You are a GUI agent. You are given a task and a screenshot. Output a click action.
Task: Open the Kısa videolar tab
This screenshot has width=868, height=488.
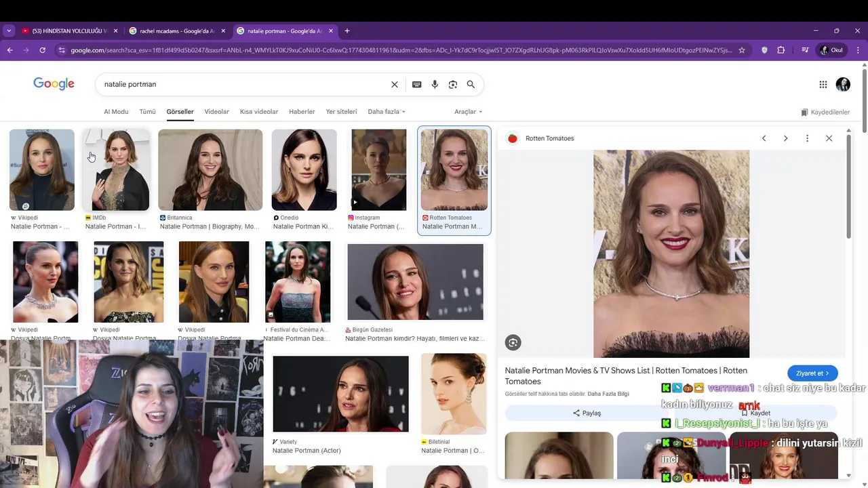click(x=259, y=112)
